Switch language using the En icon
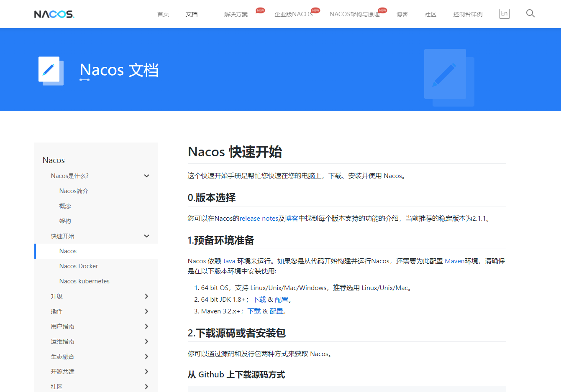 coord(504,13)
